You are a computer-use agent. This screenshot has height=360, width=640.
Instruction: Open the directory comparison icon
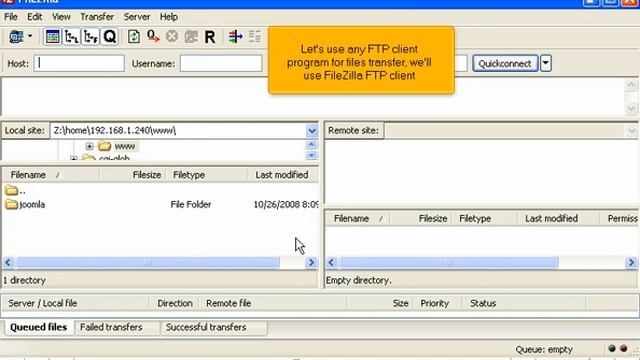pos(236,37)
